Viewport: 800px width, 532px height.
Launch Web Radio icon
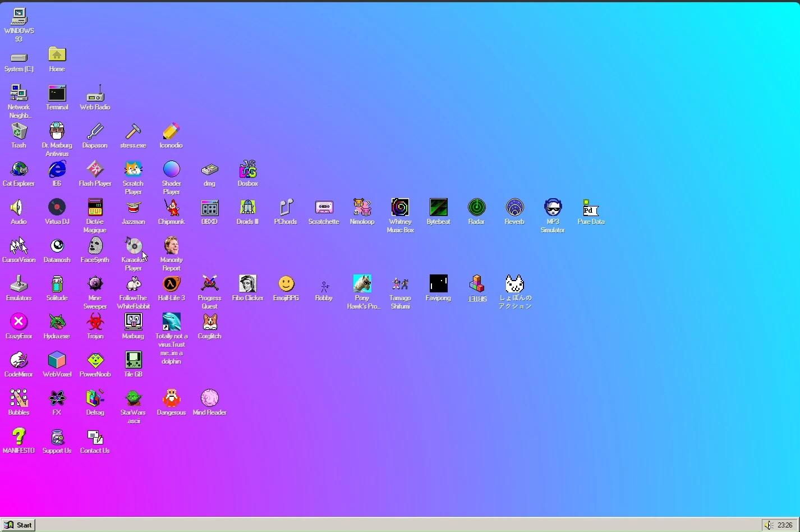[95, 93]
